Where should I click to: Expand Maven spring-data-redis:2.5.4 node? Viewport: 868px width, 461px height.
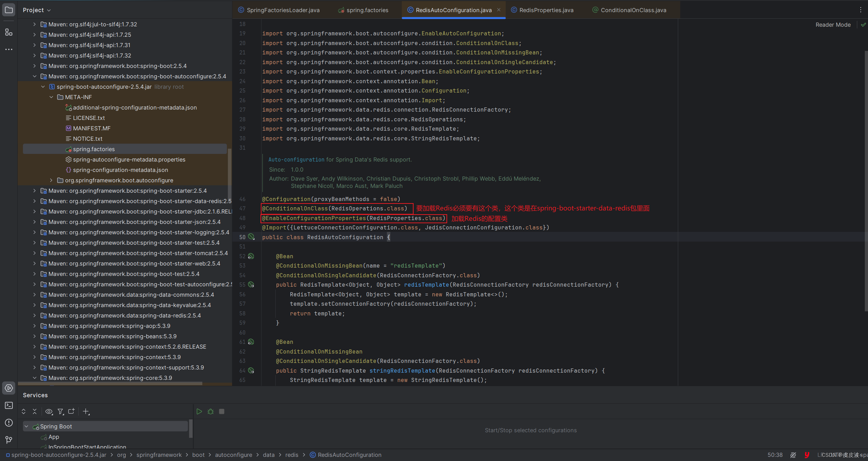click(34, 315)
